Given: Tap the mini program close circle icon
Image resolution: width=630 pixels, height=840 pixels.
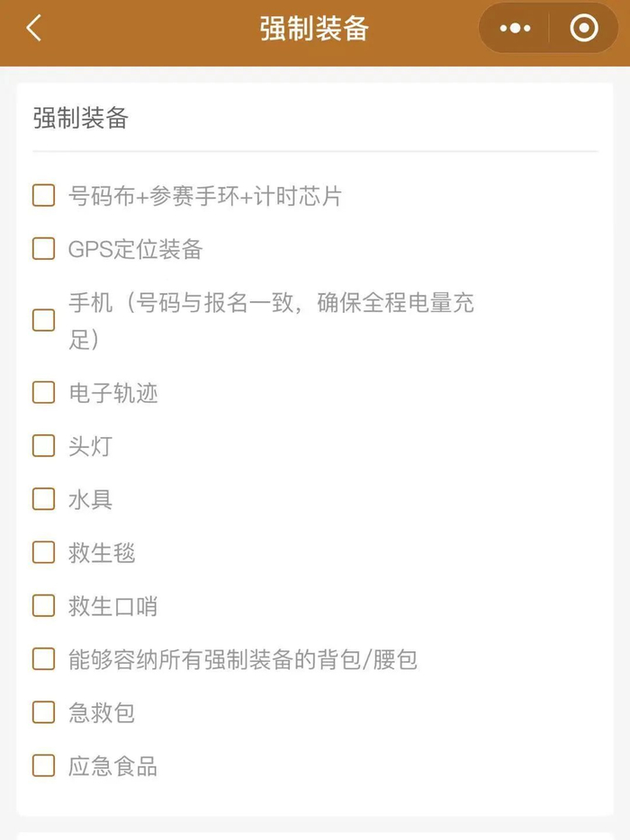Looking at the screenshot, I should point(584,29).
